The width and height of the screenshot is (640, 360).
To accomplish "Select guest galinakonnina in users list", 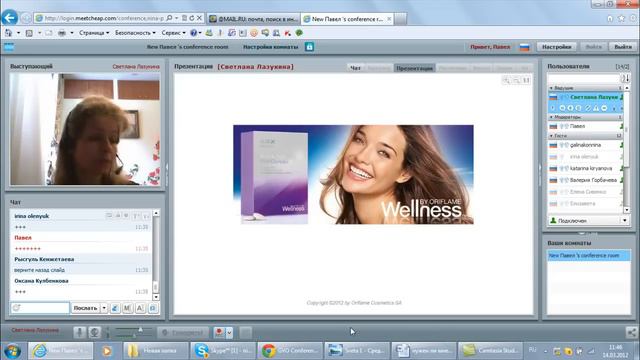I will (x=585, y=145).
